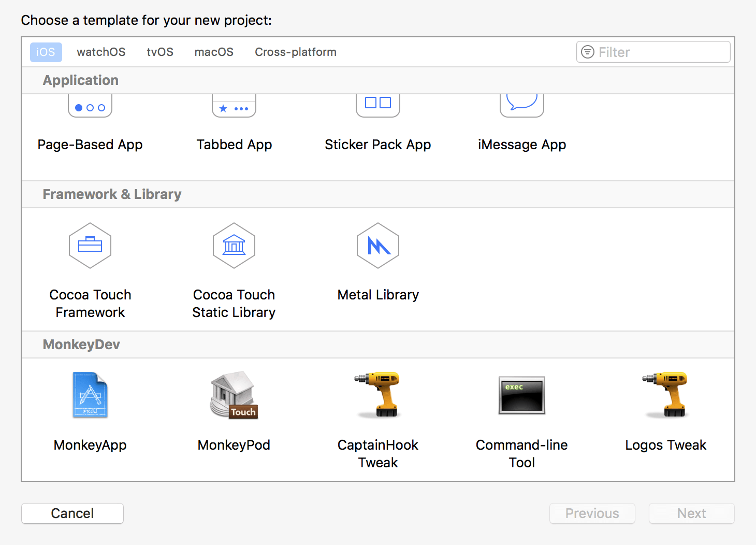Image resolution: width=756 pixels, height=545 pixels.
Task: Switch to the tvOS platform tab
Action: pos(160,52)
